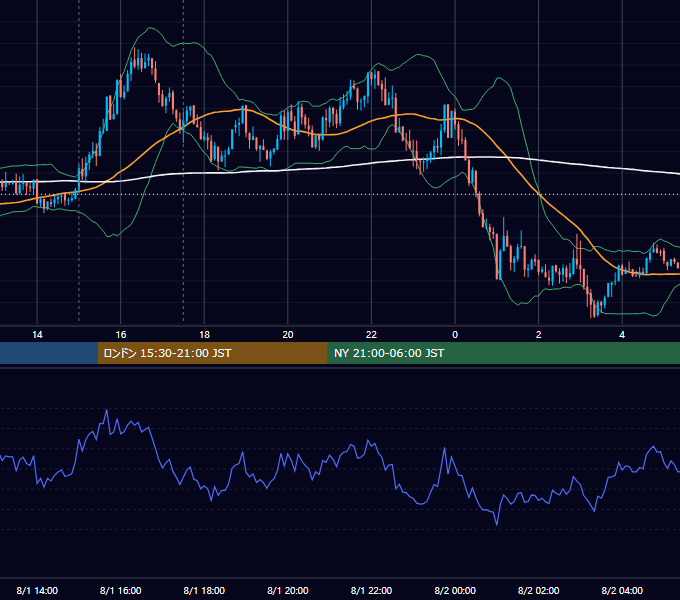Click the 8/1 16:00 time label

121,590
